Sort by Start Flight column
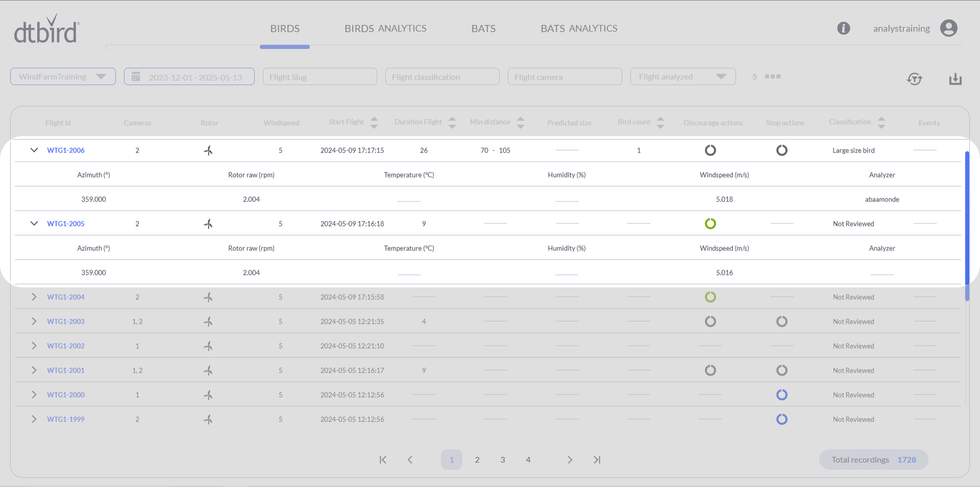Image resolution: width=980 pixels, height=487 pixels. pyautogui.click(x=374, y=122)
